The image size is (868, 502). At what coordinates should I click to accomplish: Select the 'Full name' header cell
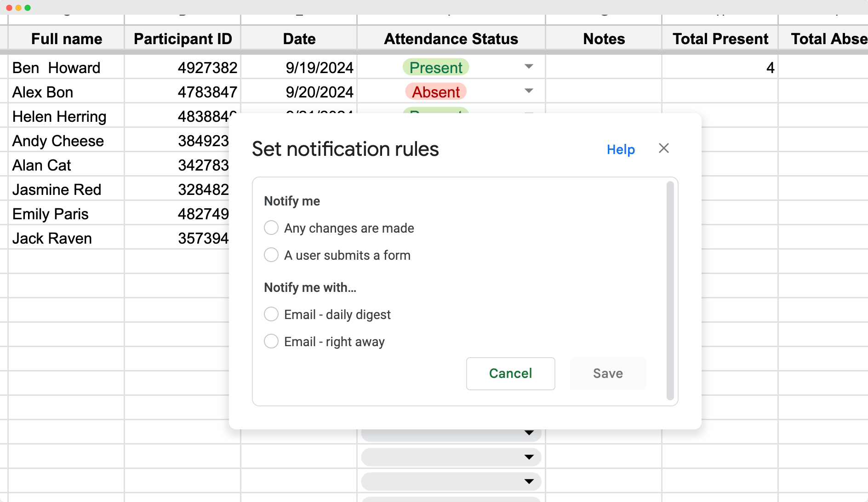pos(66,39)
